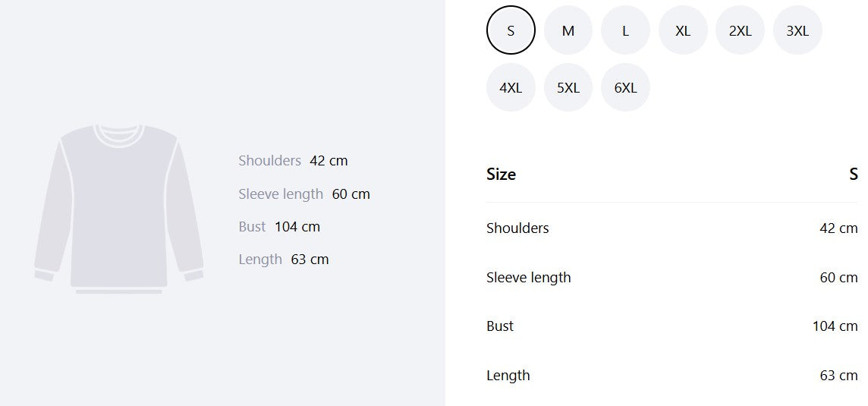Pick the 5XL size circle
The image size is (868, 406).
coord(568,87)
